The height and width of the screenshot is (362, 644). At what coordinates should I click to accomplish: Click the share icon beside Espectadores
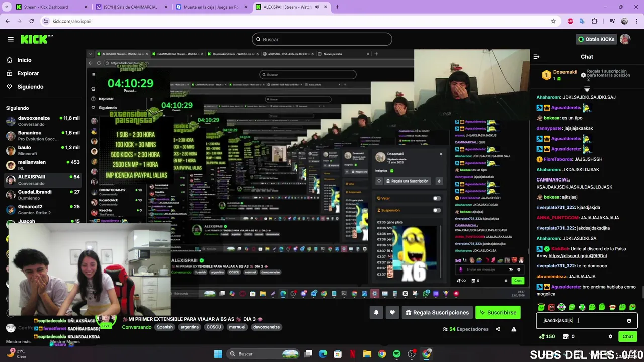point(498,329)
